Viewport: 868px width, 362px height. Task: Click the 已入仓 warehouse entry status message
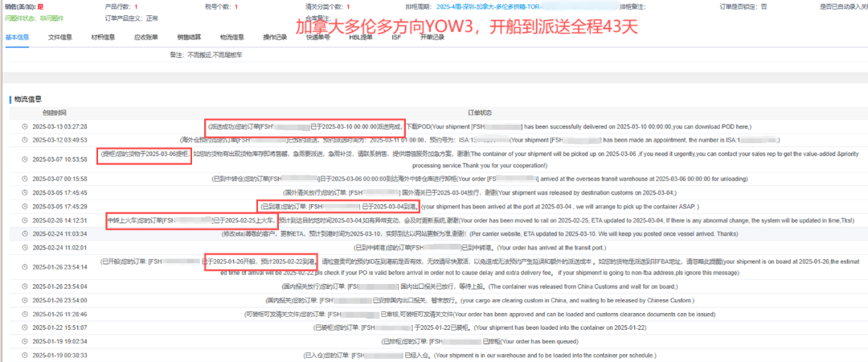tap(479, 355)
